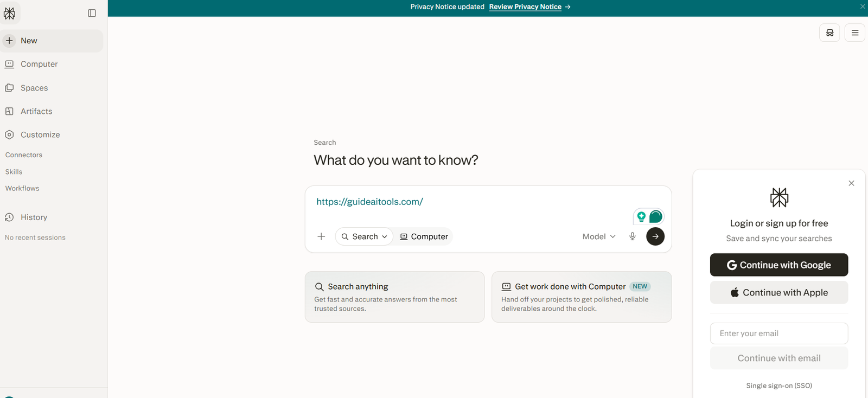This screenshot has width=868, height=398.
Task: Open the hamburger menu at top right
Action: coord(855,33)
